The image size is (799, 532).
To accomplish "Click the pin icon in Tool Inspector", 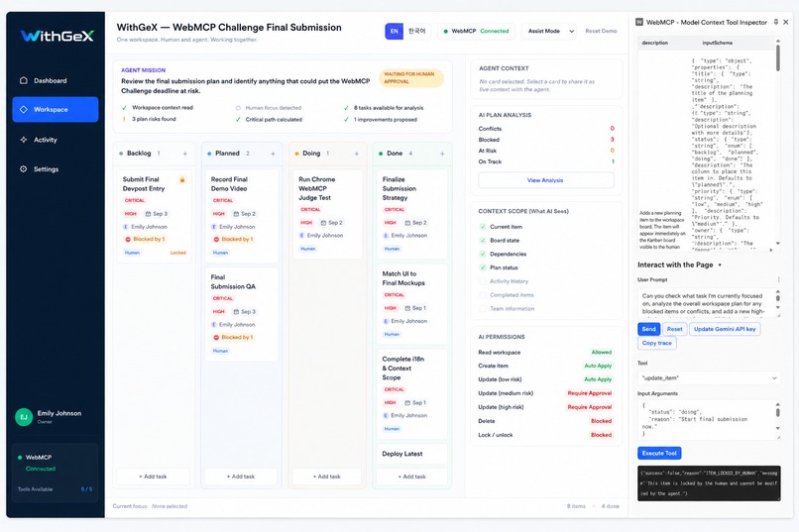I will tap(776, 22).
